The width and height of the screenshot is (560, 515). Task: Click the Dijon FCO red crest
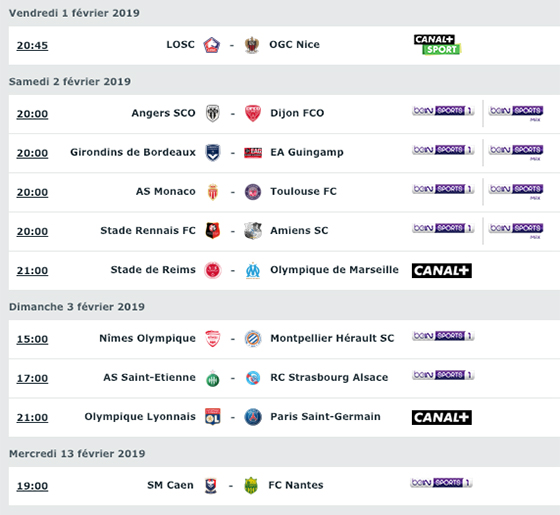[253, 114]
